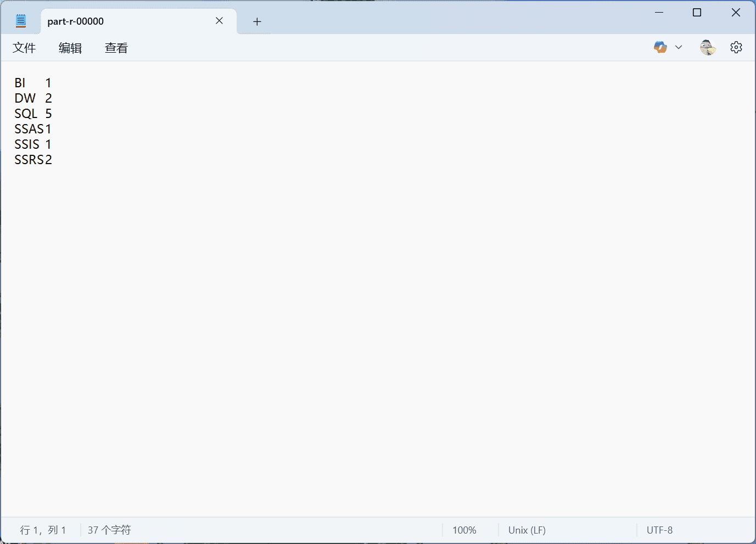Open the 100% zoom status
756x544 pixels.
(x=464, y=530)
